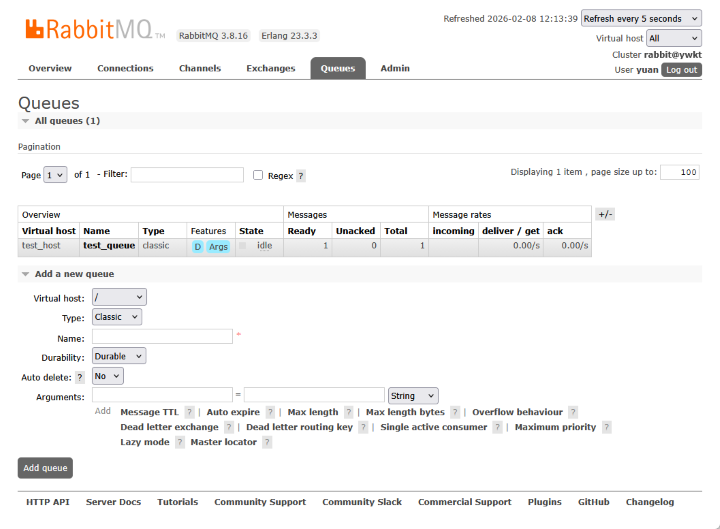Open the Commercial Support footer link
This screenshot has height=529, width=720.
pos(465,502)
